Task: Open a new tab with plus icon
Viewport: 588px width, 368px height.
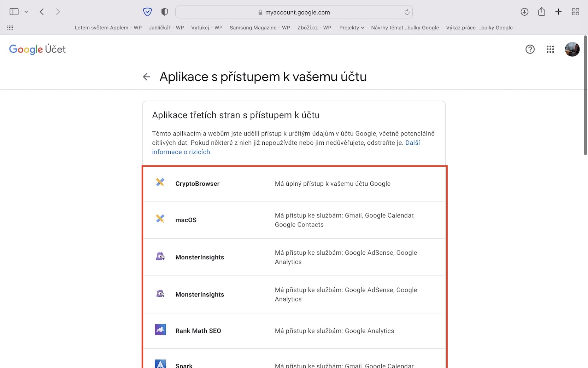Action: pyautogui.click(x=558, y=12)
